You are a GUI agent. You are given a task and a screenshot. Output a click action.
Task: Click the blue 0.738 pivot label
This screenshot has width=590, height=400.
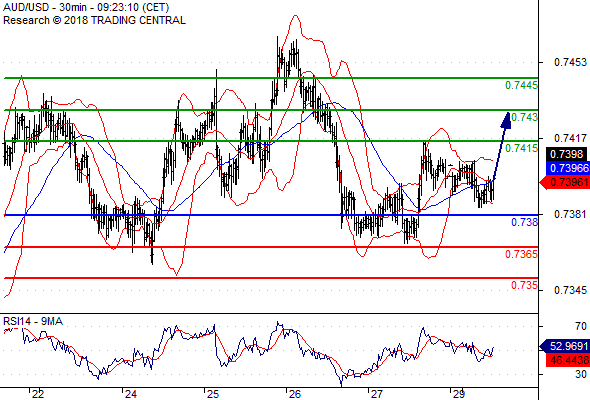[x=524, y=222]
